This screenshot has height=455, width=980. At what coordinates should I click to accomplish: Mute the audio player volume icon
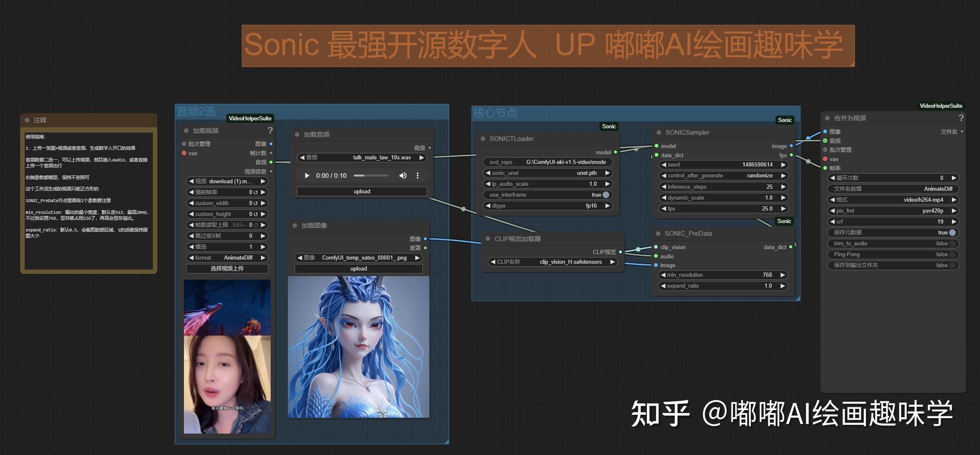(403, 175)
